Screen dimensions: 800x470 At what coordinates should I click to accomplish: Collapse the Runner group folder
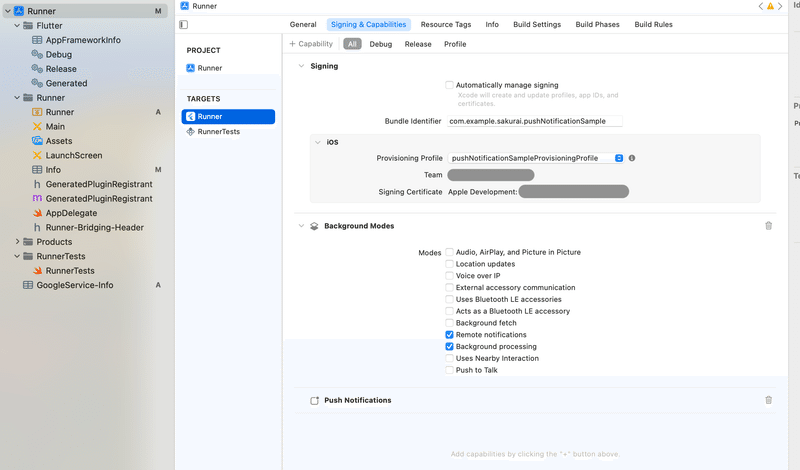[x=17, y=97]
